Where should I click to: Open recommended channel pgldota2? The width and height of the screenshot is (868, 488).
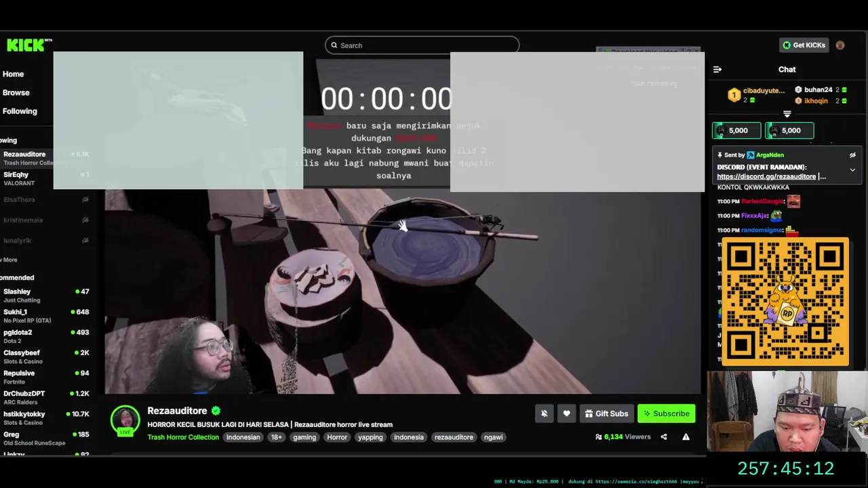click(46, 336)
